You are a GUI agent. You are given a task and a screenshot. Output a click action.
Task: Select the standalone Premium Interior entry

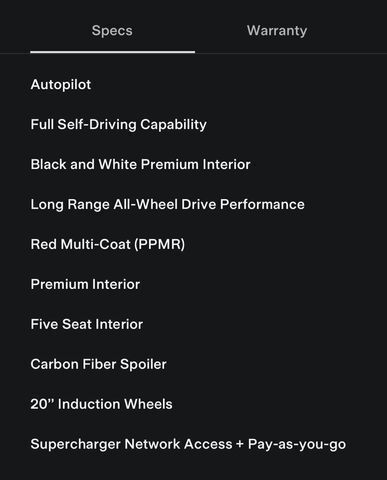pyautogui.click(x=85, y=284)
